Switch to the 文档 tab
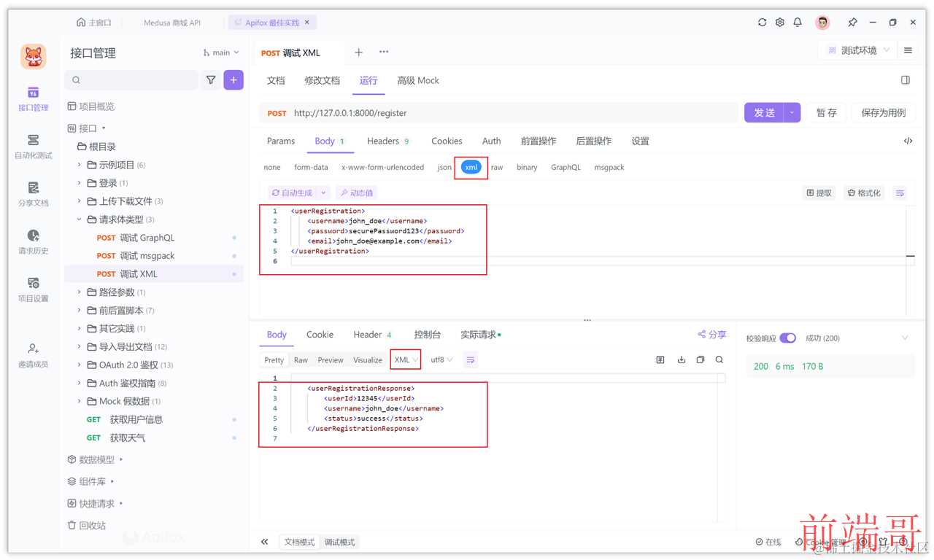The height and width of the screenshot is (560, 934). pos(276,80)
